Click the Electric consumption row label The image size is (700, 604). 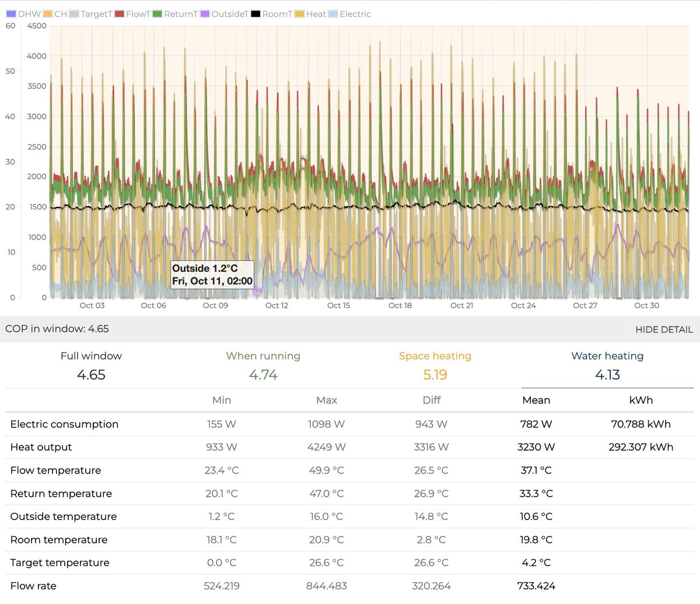[64, 424]
